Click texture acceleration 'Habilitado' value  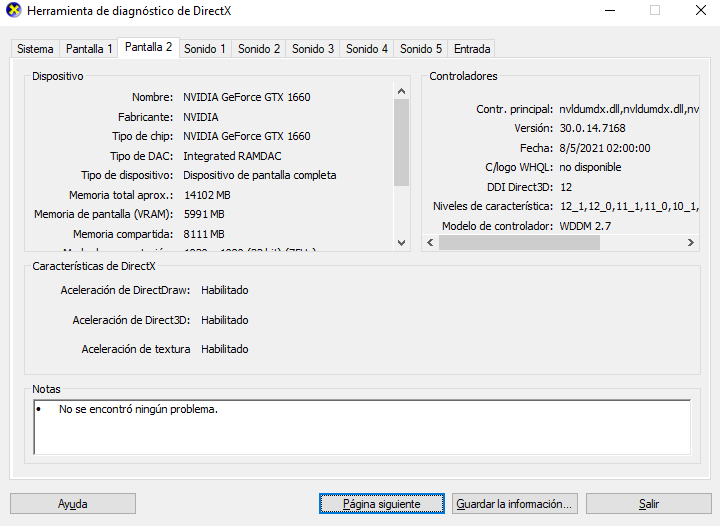[x=225, y=349]
